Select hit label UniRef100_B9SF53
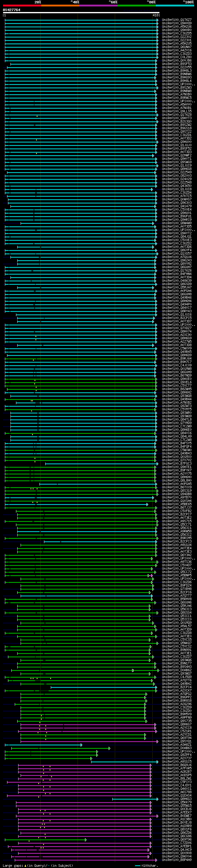Image resolution: width=197 pixels, height=868 pixels. pos(176,64)
